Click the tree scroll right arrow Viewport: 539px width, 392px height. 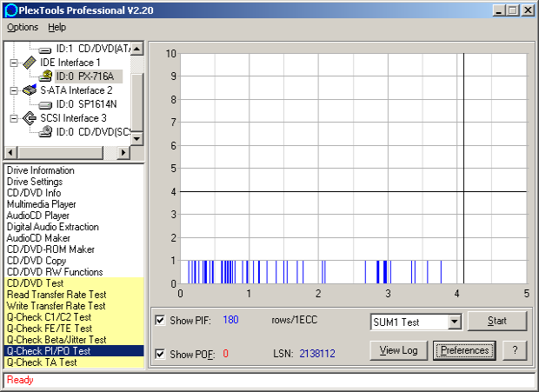tap(123, 152)
